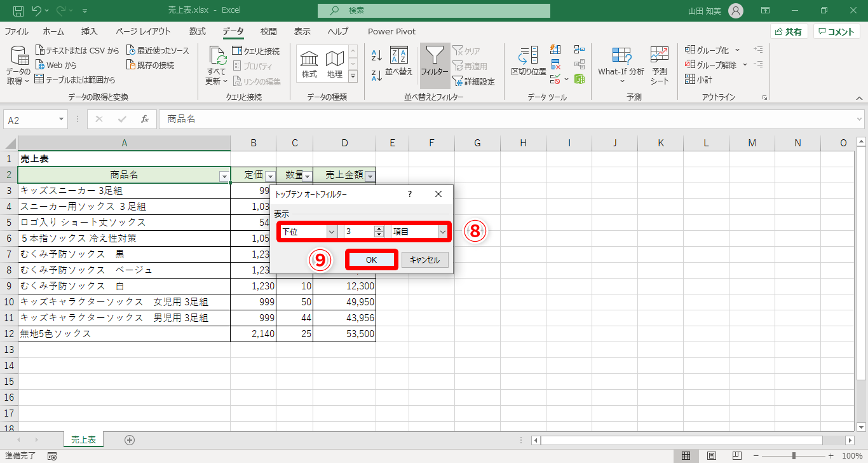Add a new sheet with the plus button
Viewport: 868px width, 463px height.
tap(130, 439)
